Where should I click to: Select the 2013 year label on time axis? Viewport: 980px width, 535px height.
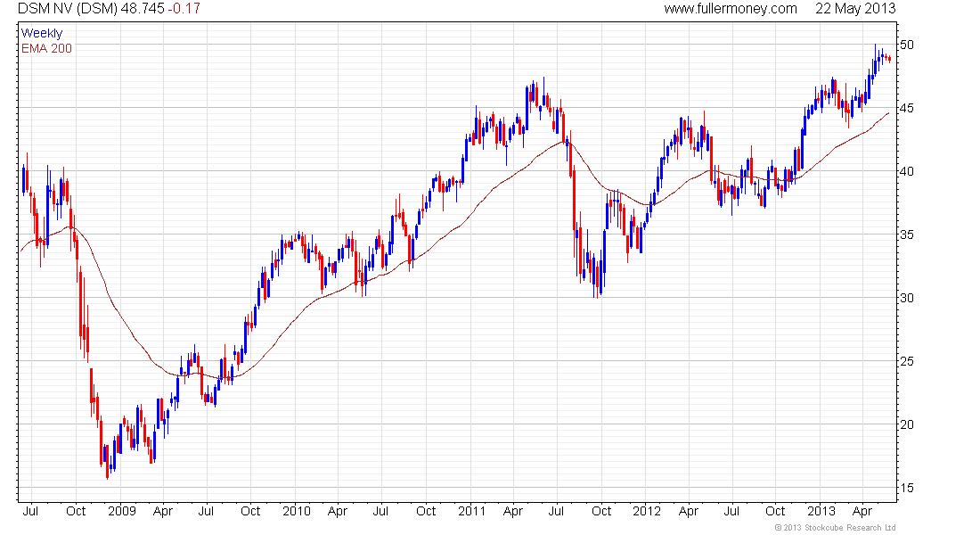pyautogui.click(x=821, y=511)
